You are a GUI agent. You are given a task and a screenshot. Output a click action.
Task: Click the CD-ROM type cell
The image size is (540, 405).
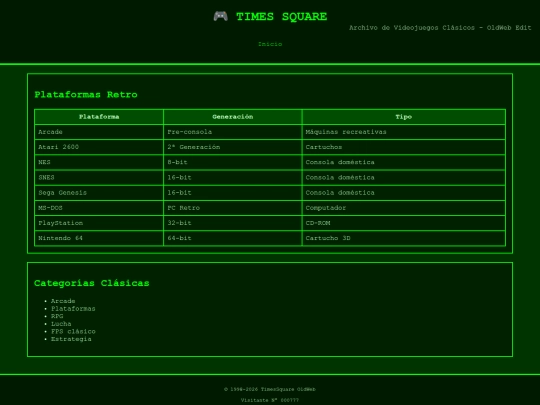coord(404,223)
